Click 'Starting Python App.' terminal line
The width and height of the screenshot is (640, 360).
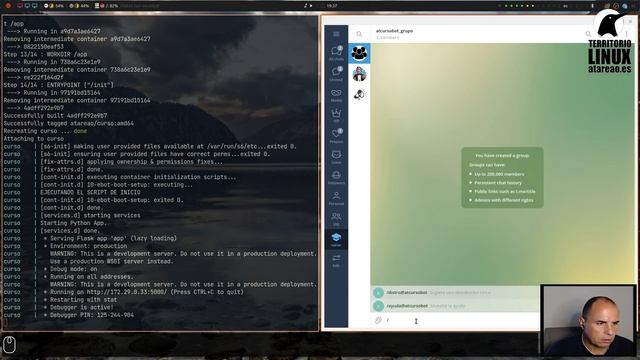73,223
